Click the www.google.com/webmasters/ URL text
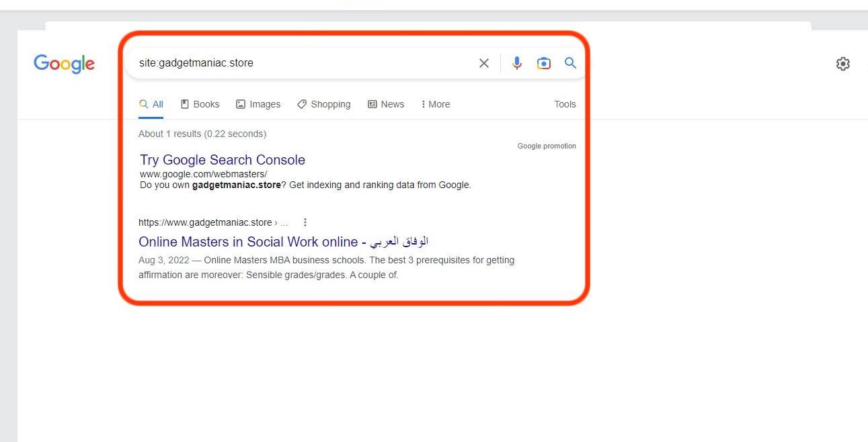 203,174
